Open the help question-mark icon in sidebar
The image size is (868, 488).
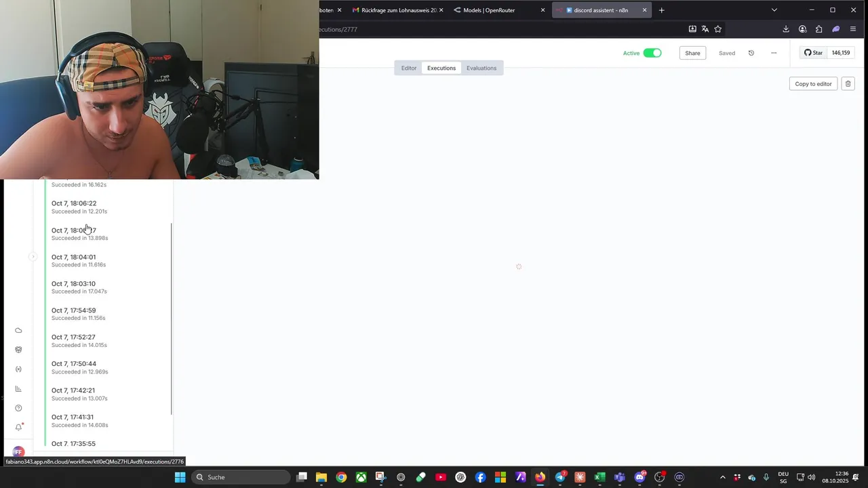[18, 408]
